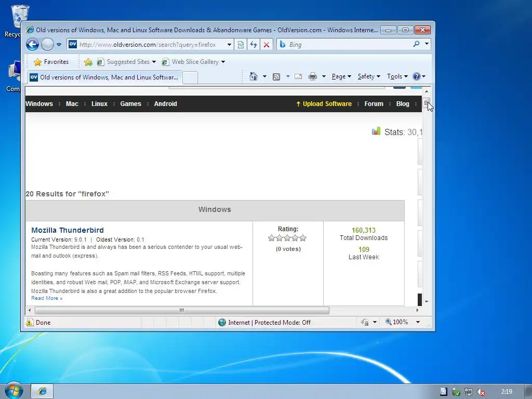Expand the Print options dropdown arrow
Viewport: 532px width, 399px height.
[x=324, y=76]
